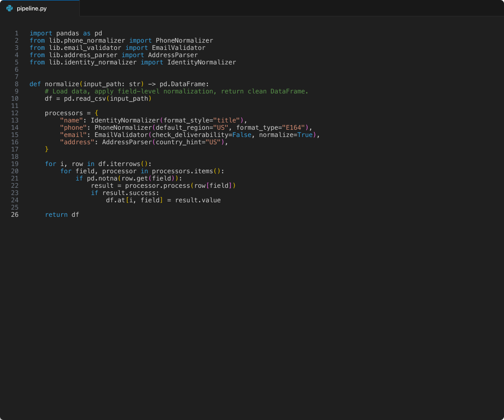
Task: Click 'country_hint' parameter on line 16
Action: click(x=178, y=142)
